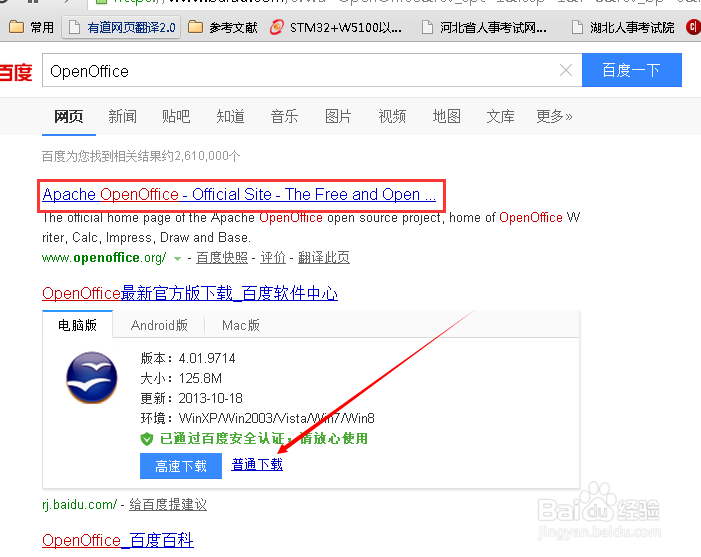Click the www.openoffice.org URL

point(104,258)
